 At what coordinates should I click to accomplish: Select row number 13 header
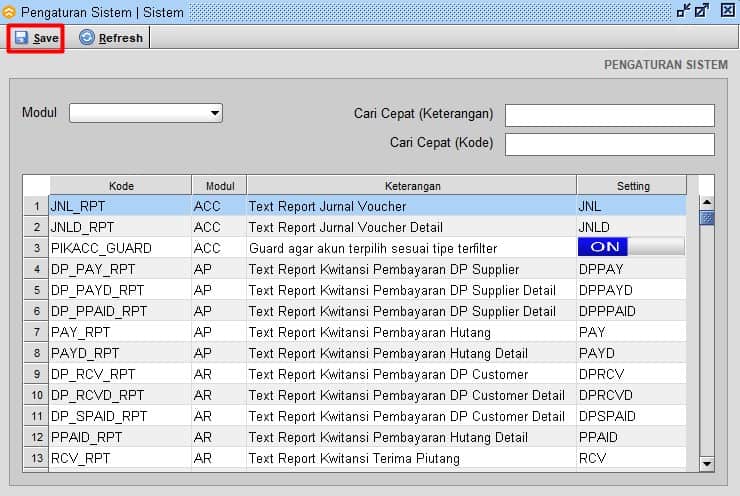[36, 459]
